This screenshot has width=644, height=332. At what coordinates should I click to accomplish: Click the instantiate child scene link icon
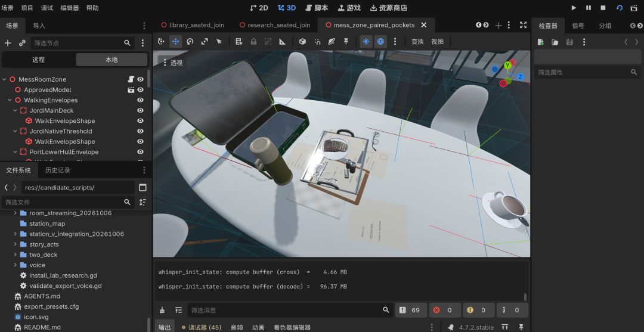pos(22,43)
